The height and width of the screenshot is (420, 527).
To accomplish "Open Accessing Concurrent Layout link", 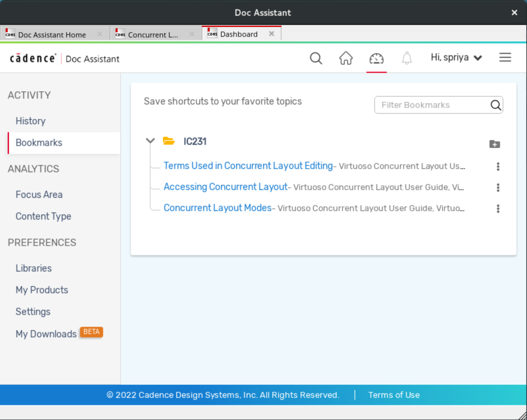I will [226, 187].
